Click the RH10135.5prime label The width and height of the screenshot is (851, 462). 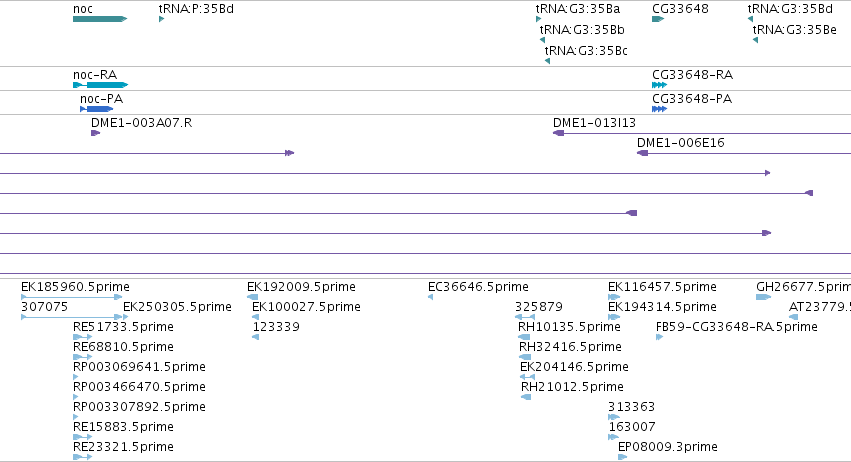tap(569, 327)
